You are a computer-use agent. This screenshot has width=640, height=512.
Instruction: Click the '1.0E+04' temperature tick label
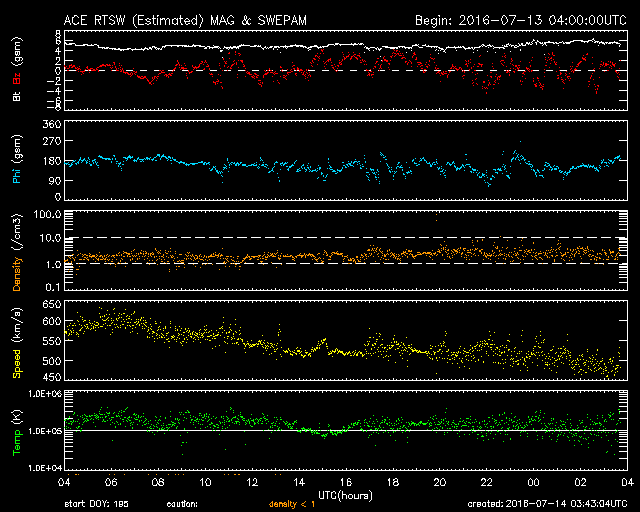[x=45, y=468]
